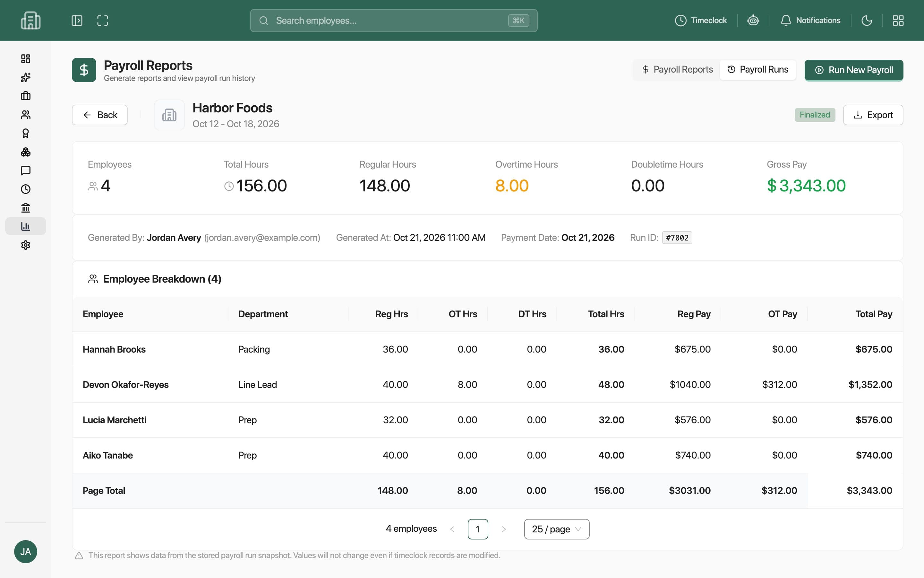Switch to the Payroll Runs tab
Screen dimensions: 924x578
(x=757, y=70)
